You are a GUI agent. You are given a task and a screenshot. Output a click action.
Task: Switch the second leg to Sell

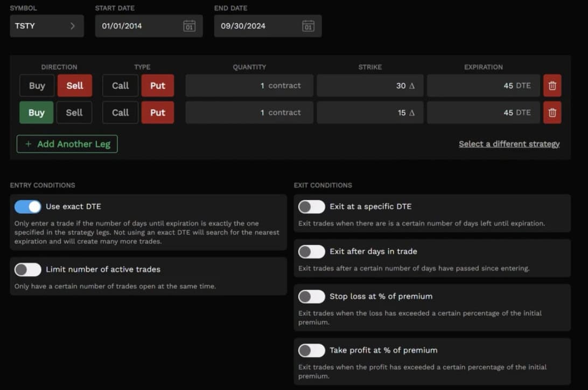pyautogui.click(x=74, y=112)
